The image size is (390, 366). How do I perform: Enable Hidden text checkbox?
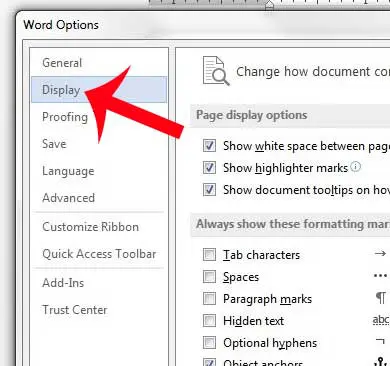209,321
